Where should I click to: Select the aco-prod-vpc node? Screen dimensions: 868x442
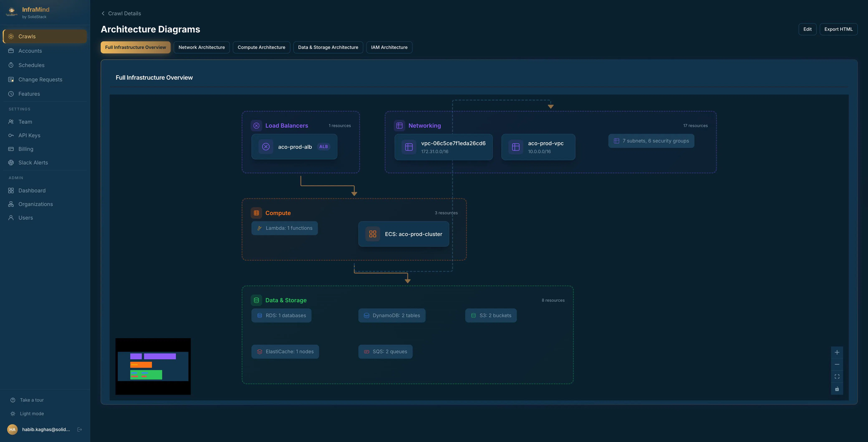[538, 147]
